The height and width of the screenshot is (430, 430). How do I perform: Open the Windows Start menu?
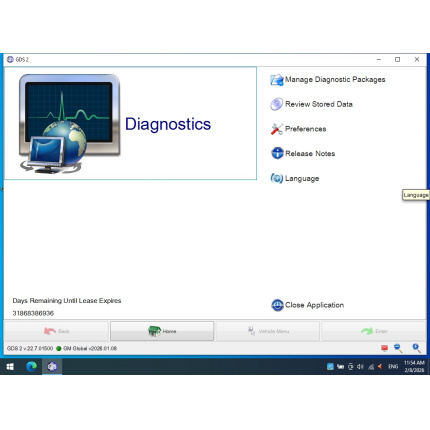click(x=10, y=367)
